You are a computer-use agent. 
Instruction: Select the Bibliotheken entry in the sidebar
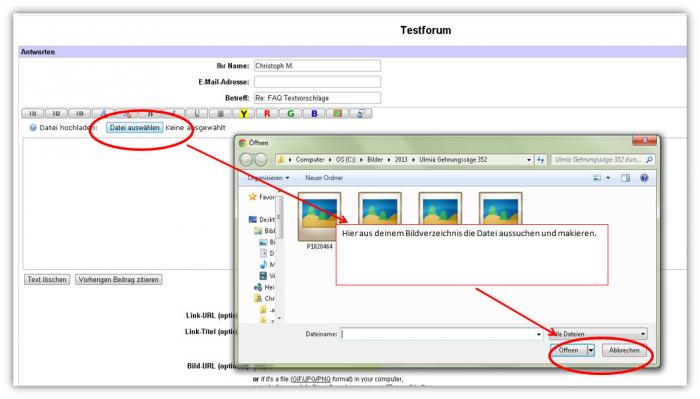coord(264,231)
